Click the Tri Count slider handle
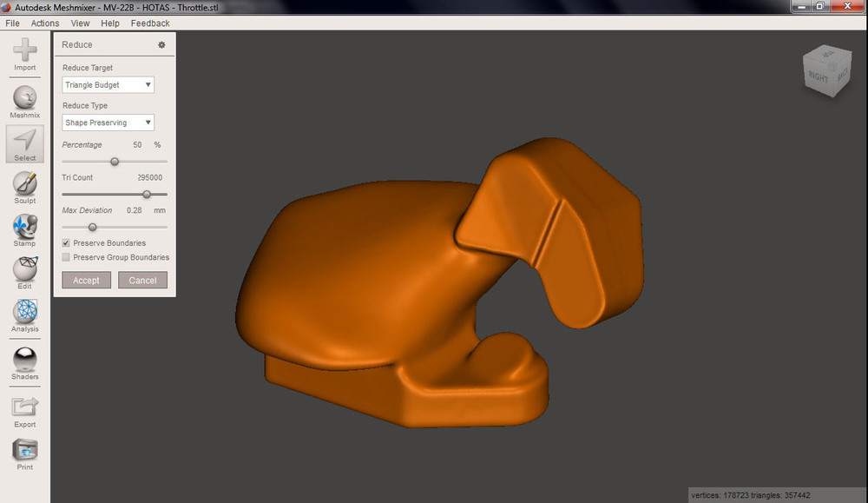The image size is (868, 503). (x=147, y=195)
